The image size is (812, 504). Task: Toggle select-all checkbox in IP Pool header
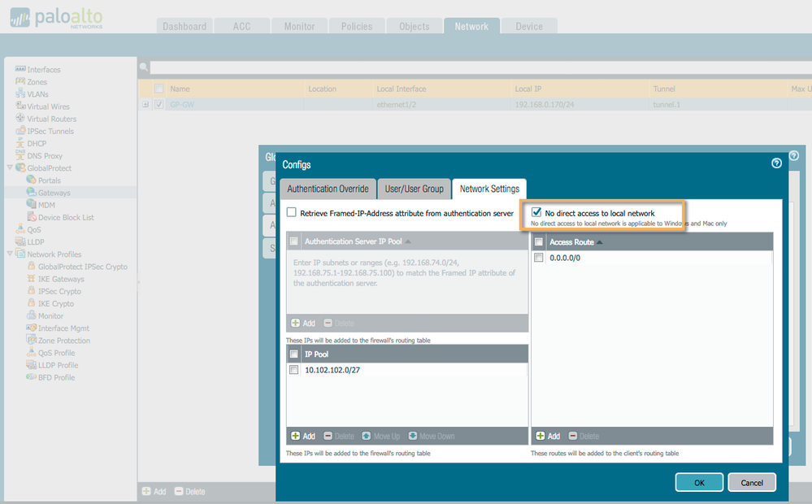pyautogui.click(x=293, y=354)
